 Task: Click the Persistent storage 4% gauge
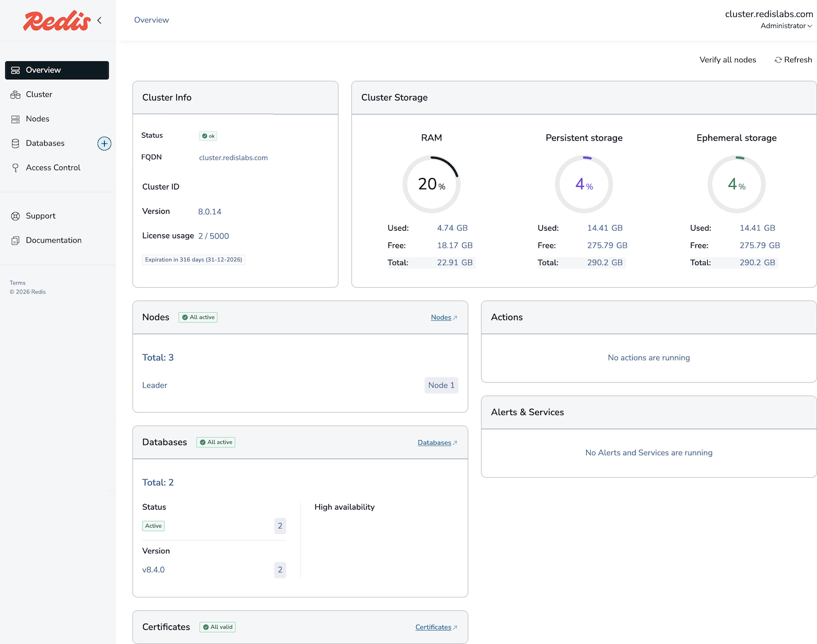tap(584, 184)
